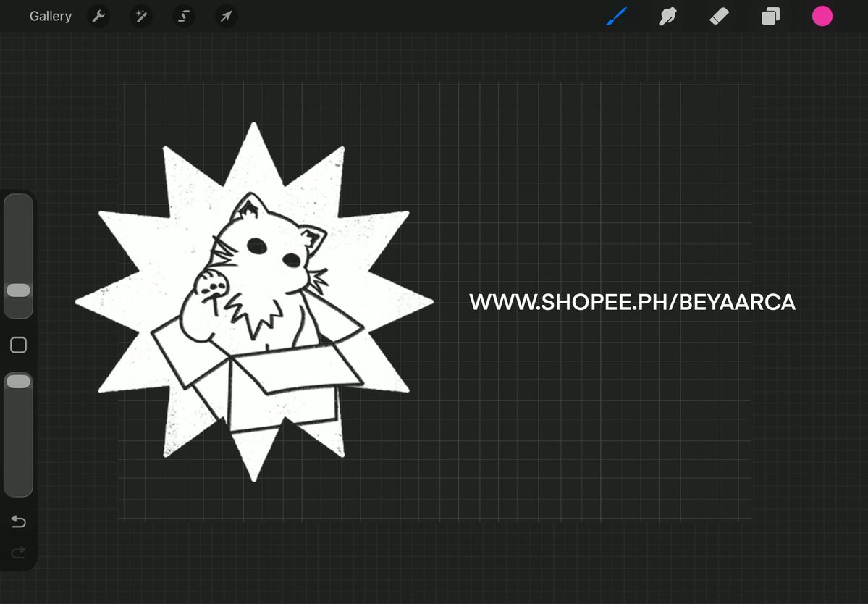Undo the last action
Image resolution: width=868 pixels, height=604 pixels.
pos(18,521)
